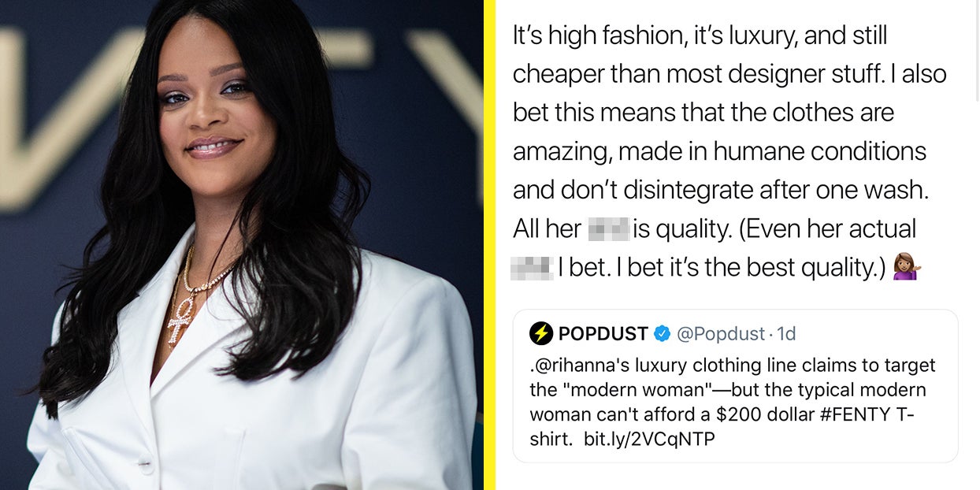Click the yellow divider strip beside the photo
Image resolution: width=980 pixels, height=490 pixels.
point(489,245)
